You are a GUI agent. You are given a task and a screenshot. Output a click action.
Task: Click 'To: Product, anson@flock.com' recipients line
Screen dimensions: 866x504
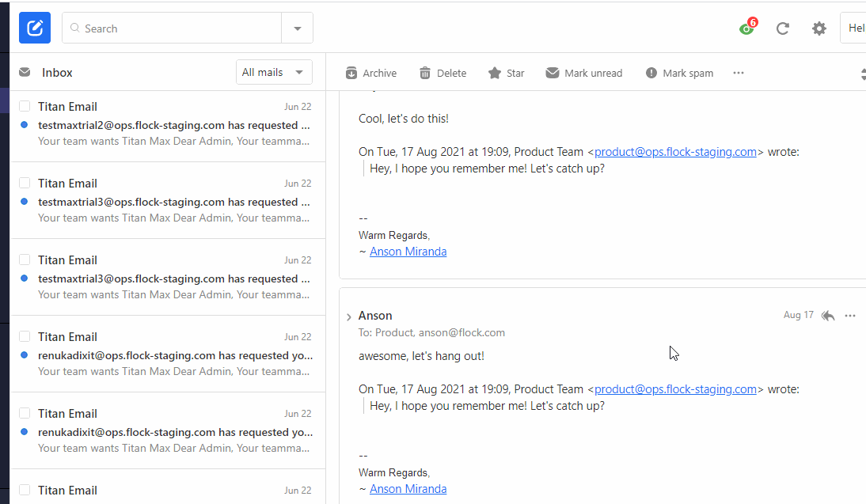[x=431, y=333]
